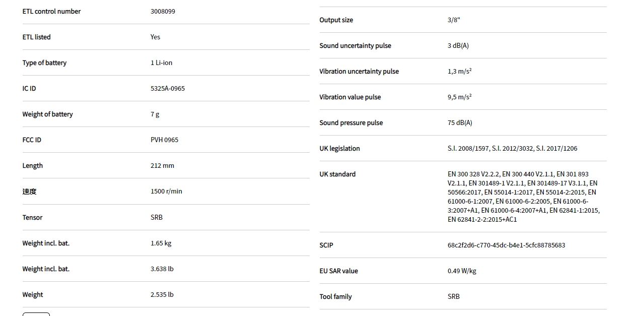Click the 75 dB(A) sound pressure value

(460, 122)
